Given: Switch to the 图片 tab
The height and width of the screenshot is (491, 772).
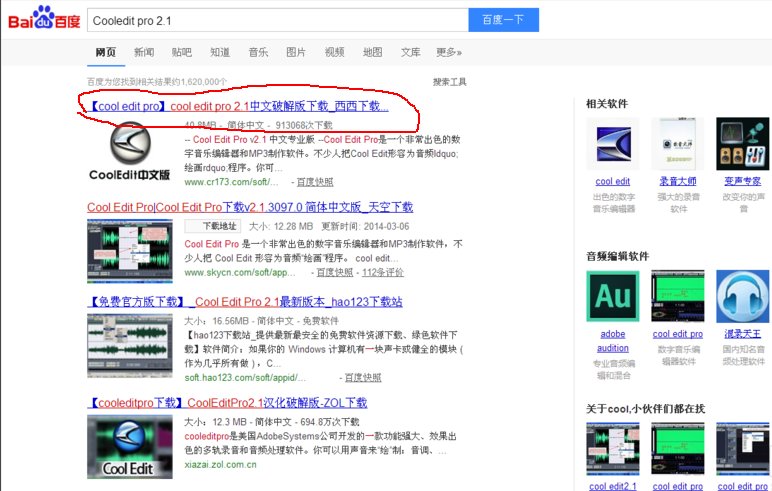Looking at the screenshot, I should 296,52.
